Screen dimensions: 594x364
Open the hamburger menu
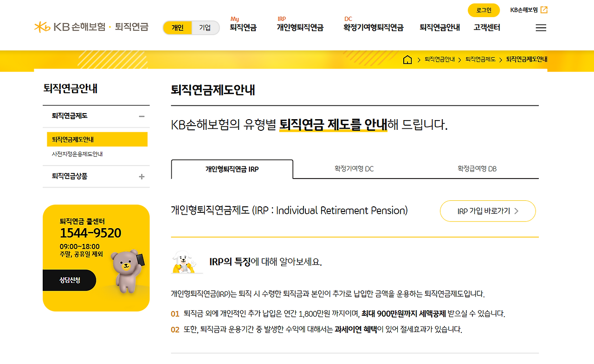541,27
